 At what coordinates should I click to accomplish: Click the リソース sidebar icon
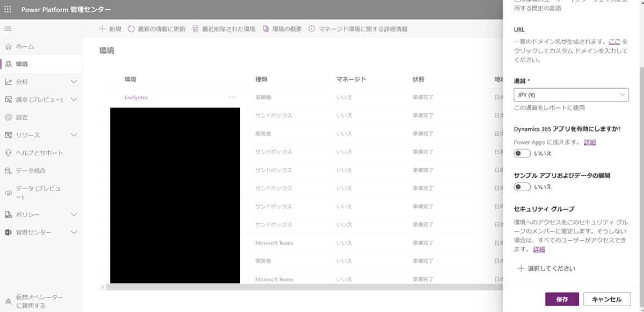tap(8, 135)
